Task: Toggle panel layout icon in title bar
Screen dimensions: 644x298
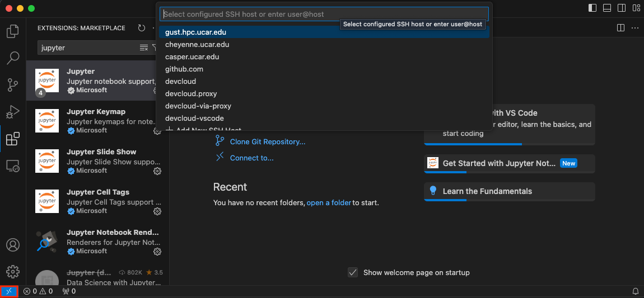Action: (x=607, y=8)
